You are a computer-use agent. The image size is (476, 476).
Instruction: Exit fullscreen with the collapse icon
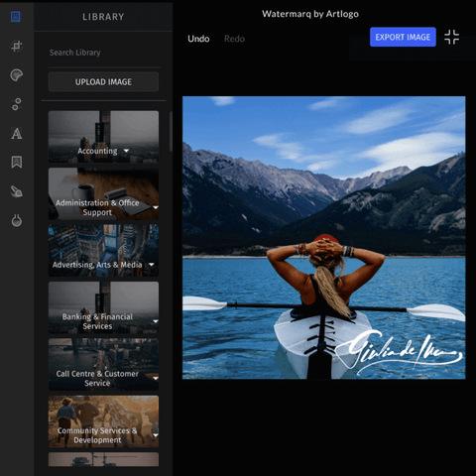click(451, 37)
